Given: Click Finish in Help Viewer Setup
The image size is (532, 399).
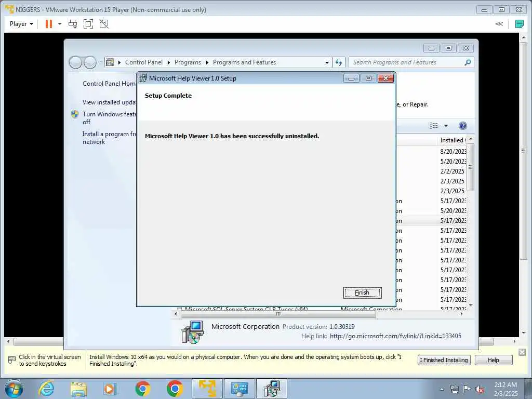Looking at the screenshot, I should (x=362, y=292).
